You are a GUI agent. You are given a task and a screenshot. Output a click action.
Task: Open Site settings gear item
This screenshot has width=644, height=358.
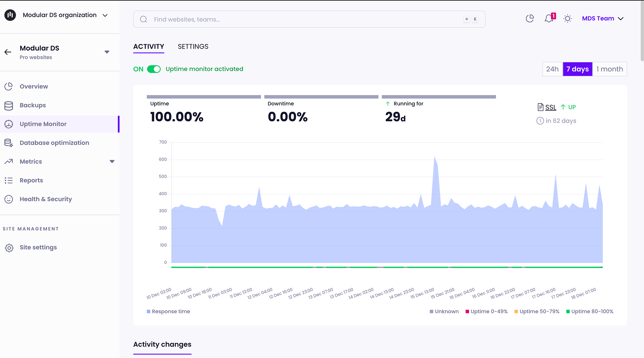coord(38,247)
